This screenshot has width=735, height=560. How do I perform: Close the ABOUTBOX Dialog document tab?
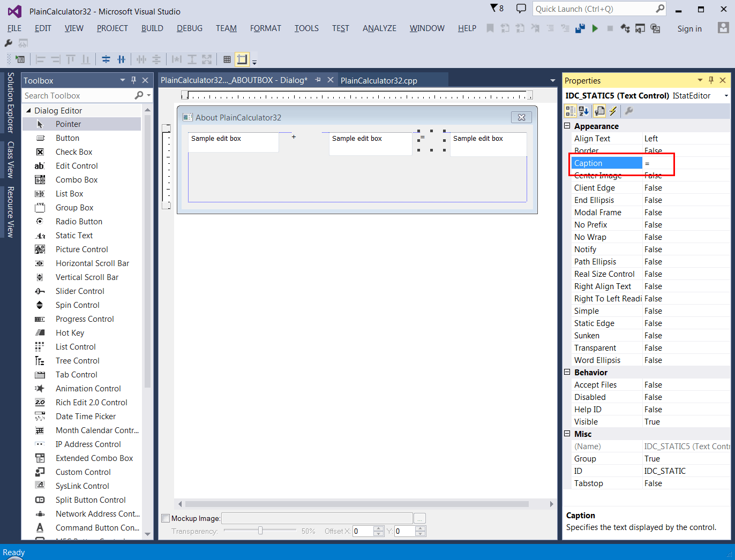click(x=331, y=80)
